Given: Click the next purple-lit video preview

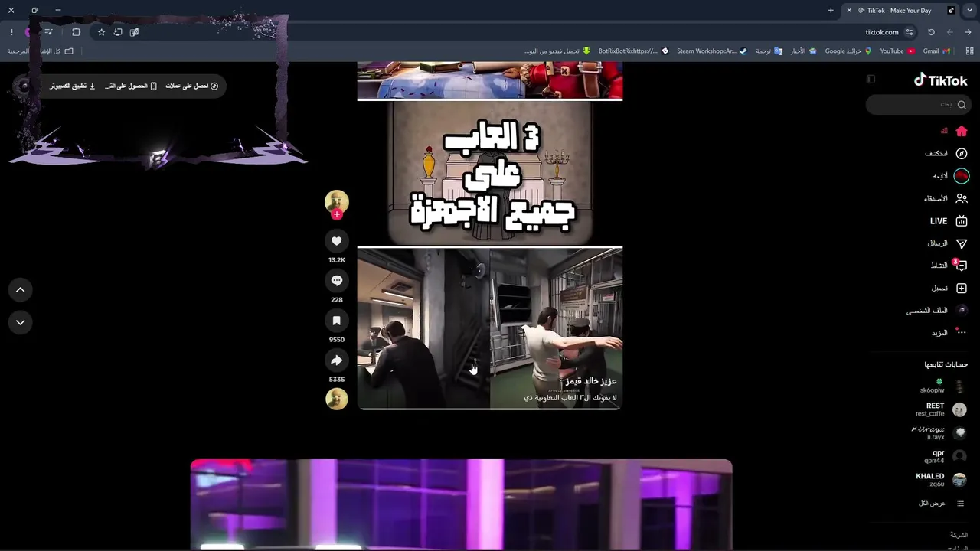Looking at the screenshot, I should pyautogui.click(x=461, y=505).
